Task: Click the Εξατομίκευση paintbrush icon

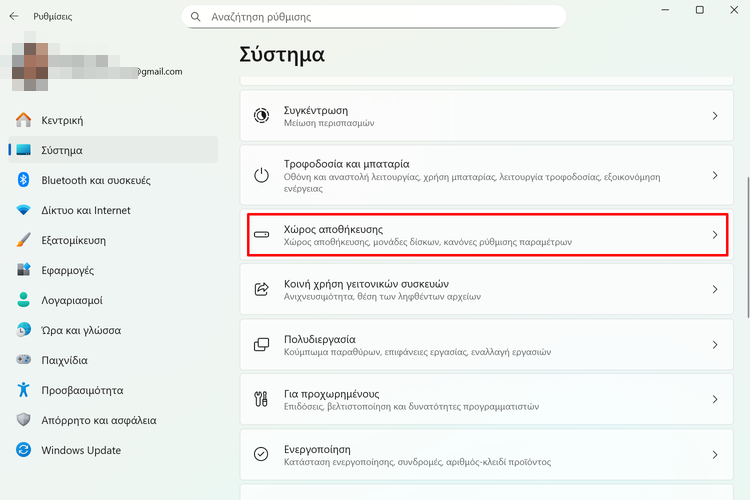Action: (23, 240)
